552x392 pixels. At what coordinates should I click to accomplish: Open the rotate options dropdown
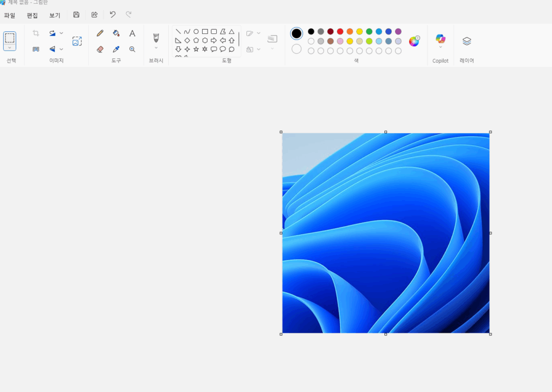pyautogui.click(x=61, y=33)
